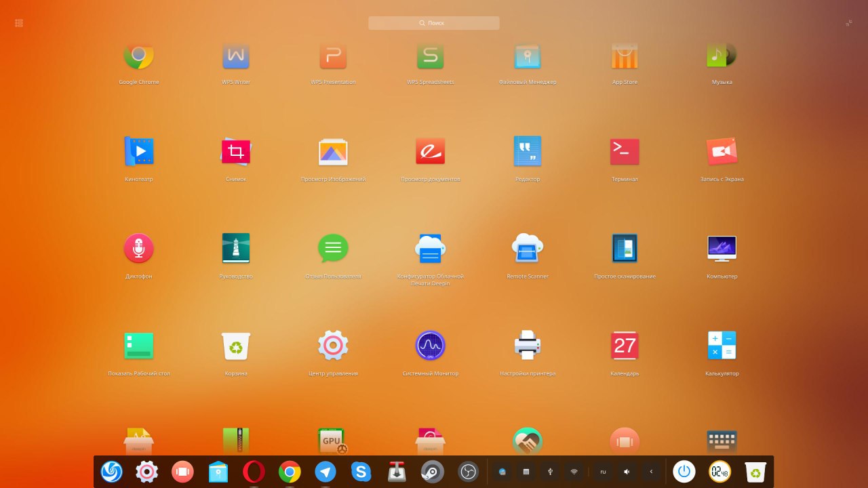This screenshot has width=868, height=488.
Task: Launch the Музыка player
Action: point(722,57)
